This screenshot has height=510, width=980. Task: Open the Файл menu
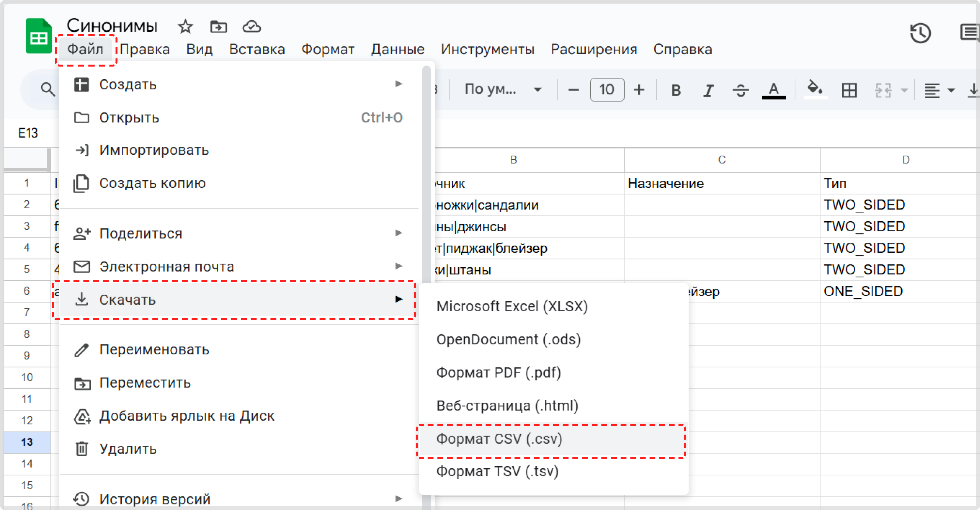click(85, 50)
